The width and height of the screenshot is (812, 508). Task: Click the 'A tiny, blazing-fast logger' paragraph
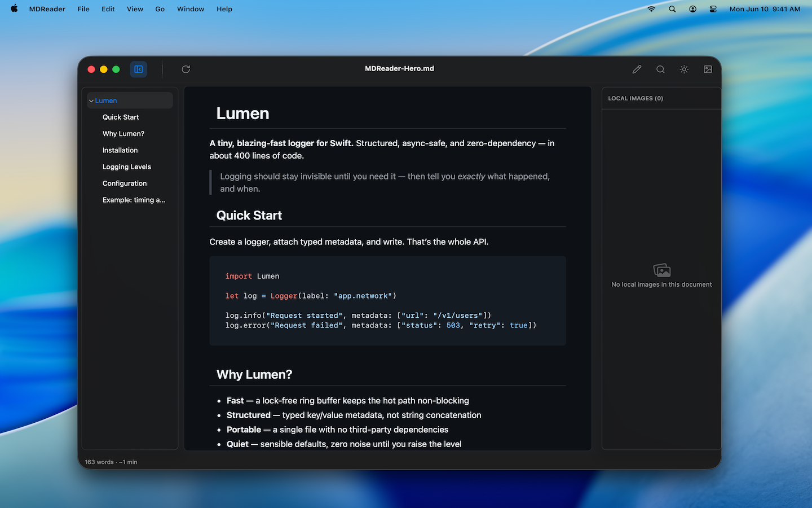tap(382, 150)
